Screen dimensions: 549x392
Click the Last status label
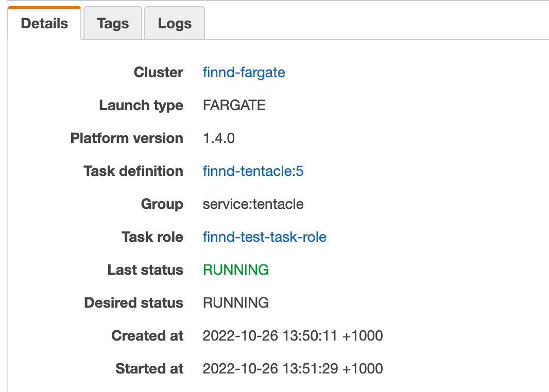(x=145, y=270)
